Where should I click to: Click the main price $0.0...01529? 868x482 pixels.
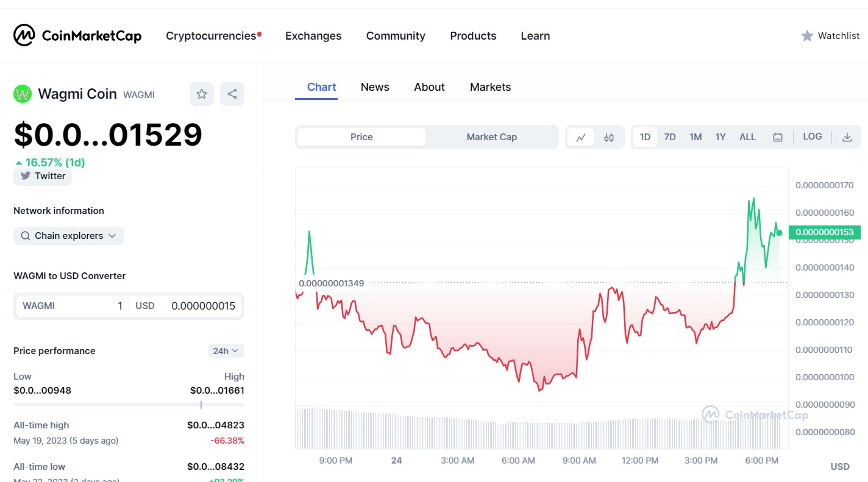pos(108,135)
